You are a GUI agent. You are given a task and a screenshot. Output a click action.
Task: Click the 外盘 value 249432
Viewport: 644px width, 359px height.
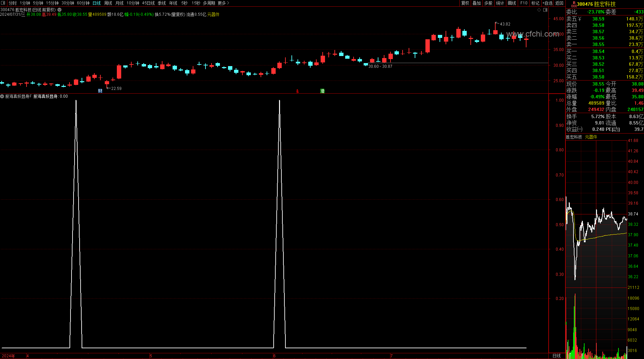596,109
